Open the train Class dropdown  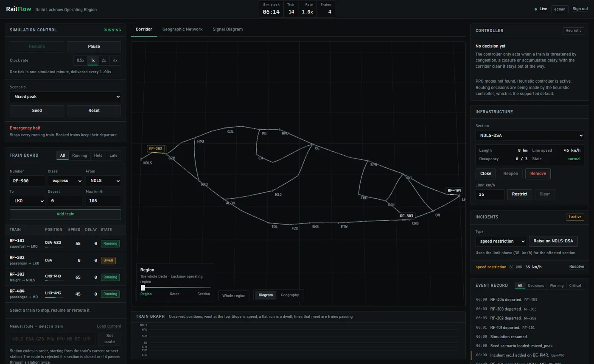pyautogui.click(x=65, y=181)
